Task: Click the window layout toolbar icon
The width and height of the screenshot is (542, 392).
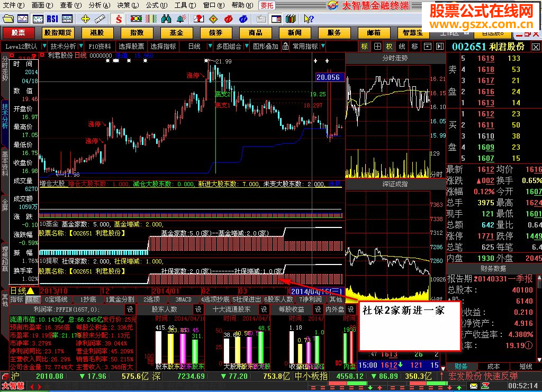Action: tap(276, 19)
